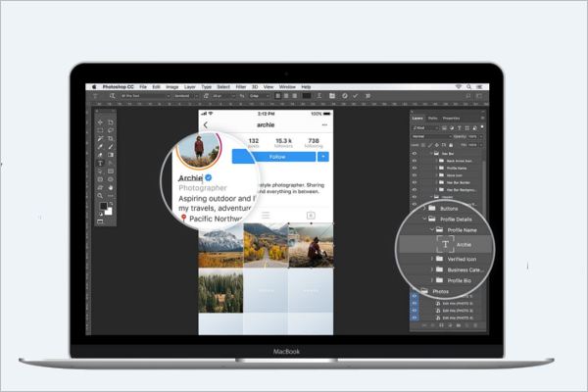Open the font size dropdown
The width and height of the screenshot is (588, 392).
223,96
